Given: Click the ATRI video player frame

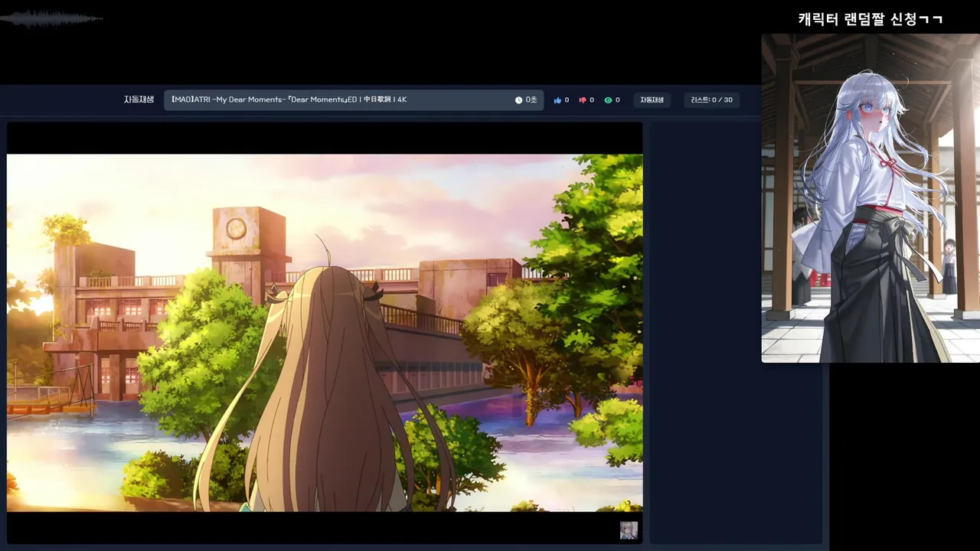Looking at the screenshot, I should pyautogui.click(x=325, y=333).
